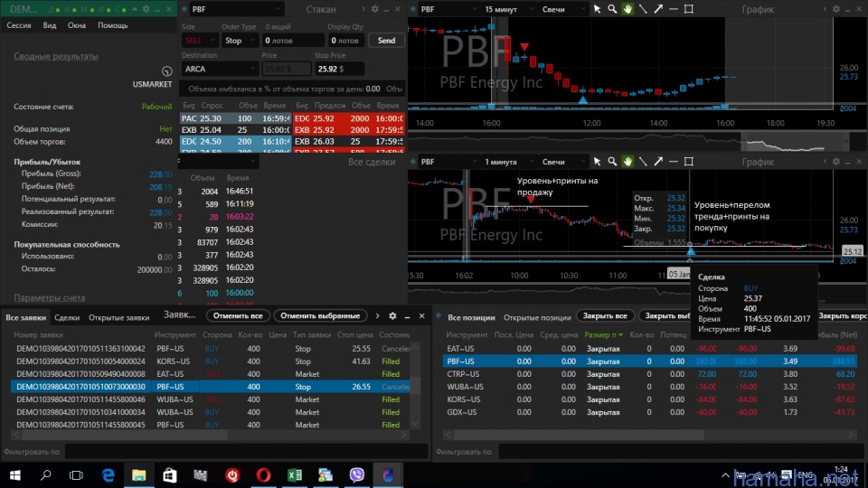The height and width of the screenshot is (488, 868).
Task: Open the Windows Start menu
Action: 15,475
